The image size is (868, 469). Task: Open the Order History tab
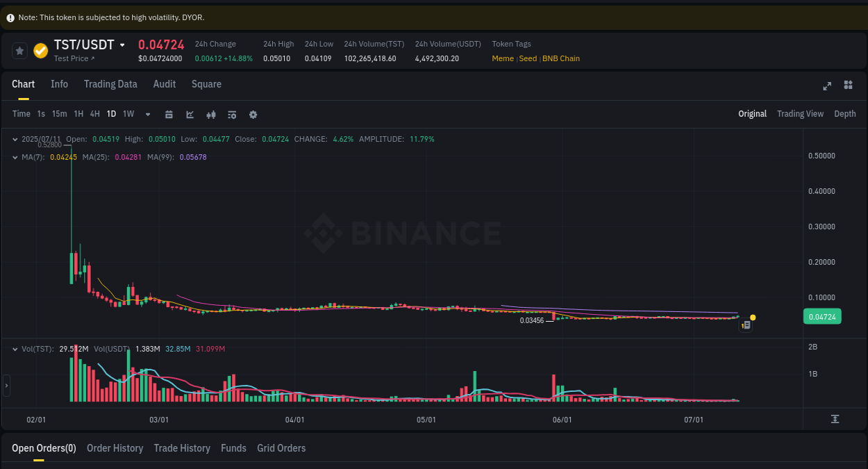coord(115,448)
